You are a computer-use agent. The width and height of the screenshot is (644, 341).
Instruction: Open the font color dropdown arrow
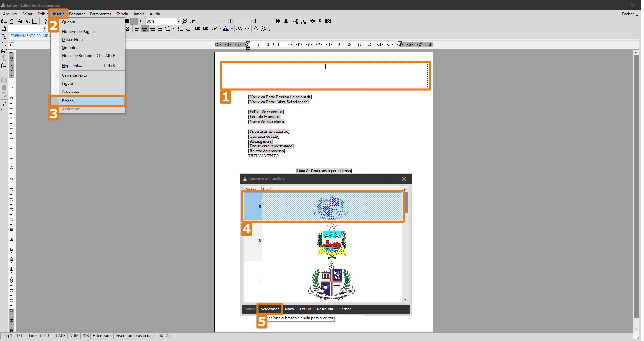coord(232,29)
